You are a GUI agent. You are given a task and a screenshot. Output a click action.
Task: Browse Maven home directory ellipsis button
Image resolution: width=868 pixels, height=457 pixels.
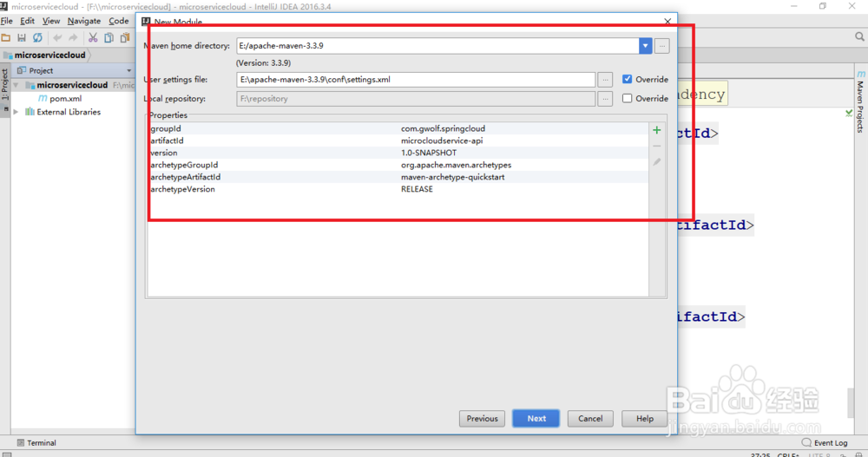[x=661, y=46]
